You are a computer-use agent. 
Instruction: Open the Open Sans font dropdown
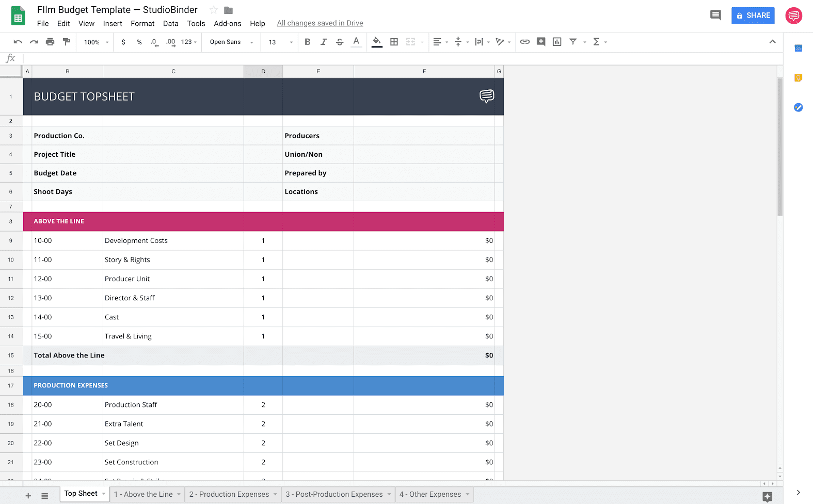(x=231, y=42)
